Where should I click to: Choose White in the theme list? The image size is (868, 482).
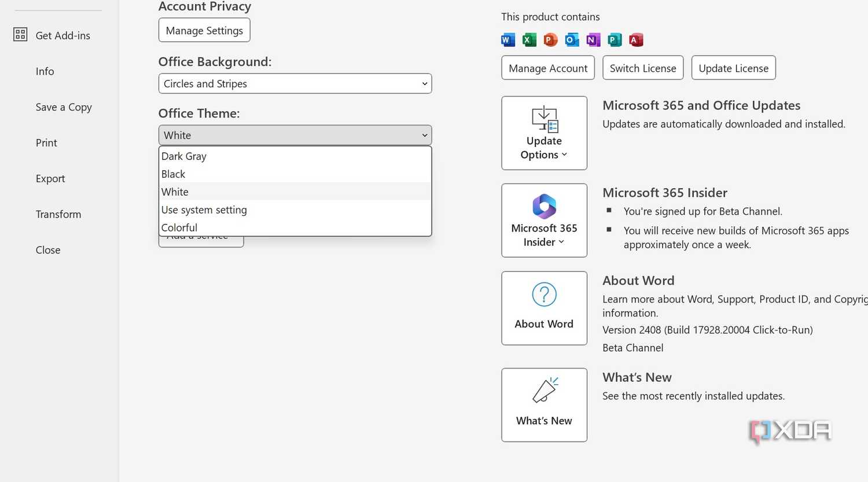(295, 192)
